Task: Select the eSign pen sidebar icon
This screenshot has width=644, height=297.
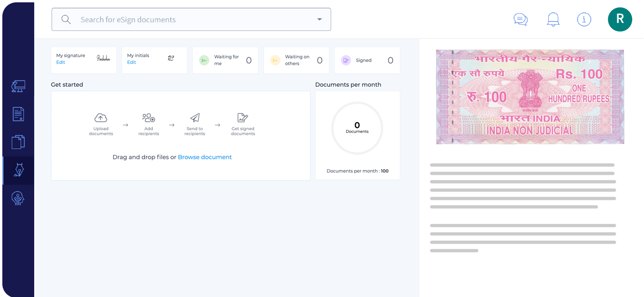Action: tap(18, 170)
